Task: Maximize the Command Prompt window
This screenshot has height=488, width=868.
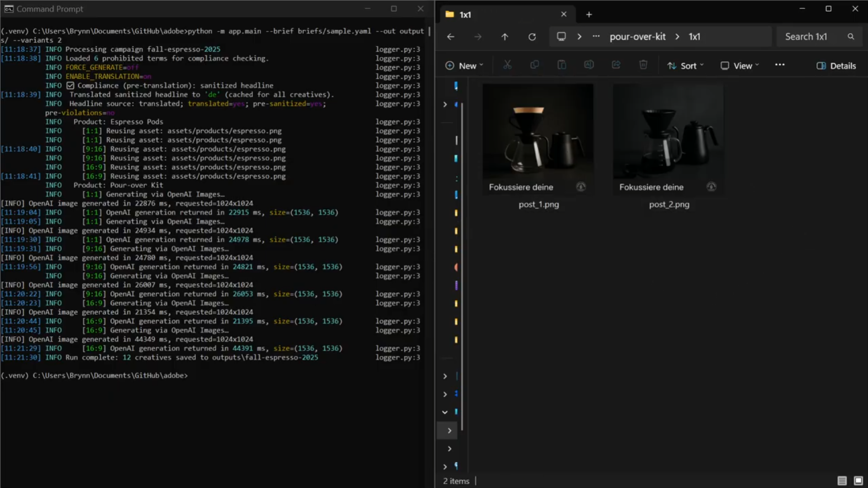Action: [x=394, y=9]
